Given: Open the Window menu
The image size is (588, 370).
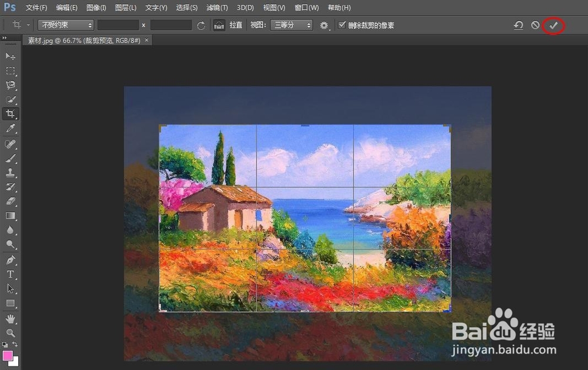Looking at the screenshot, I should coord(306,8).
